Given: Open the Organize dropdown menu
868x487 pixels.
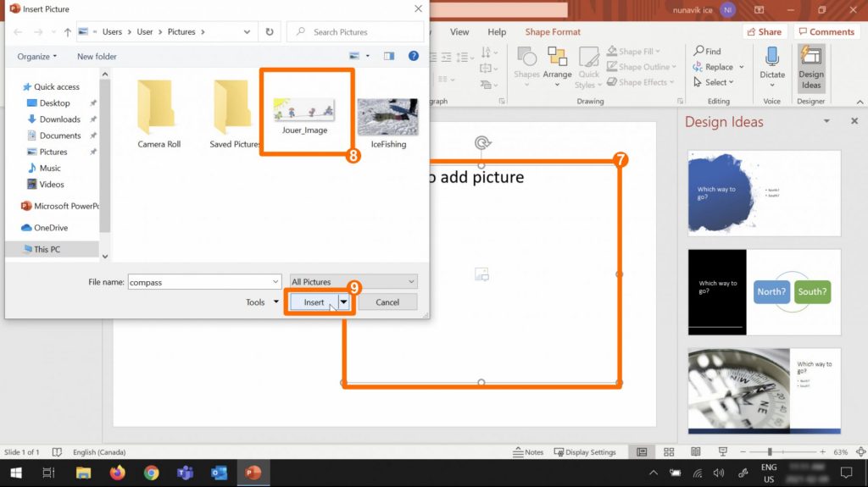Looking at the screenshot, I should click(37, 57).
